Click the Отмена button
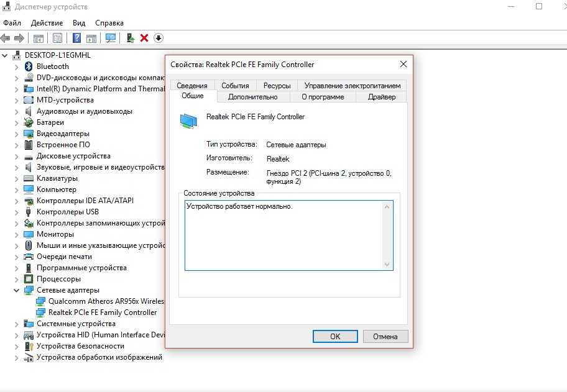Screen dimensions: 567x392 click(385, 336)
